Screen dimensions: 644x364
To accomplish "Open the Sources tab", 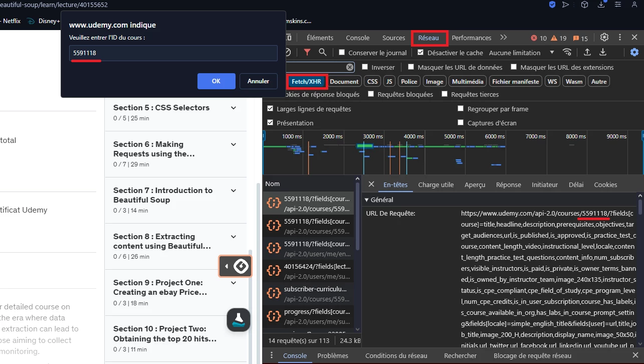I will point(393,38).
